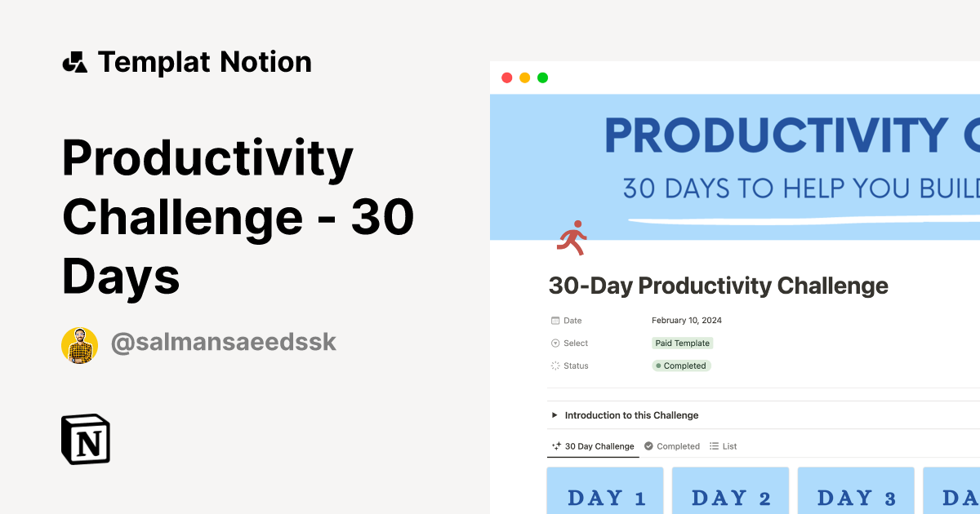
Task: Click the Status property icon
Action: 555,366
